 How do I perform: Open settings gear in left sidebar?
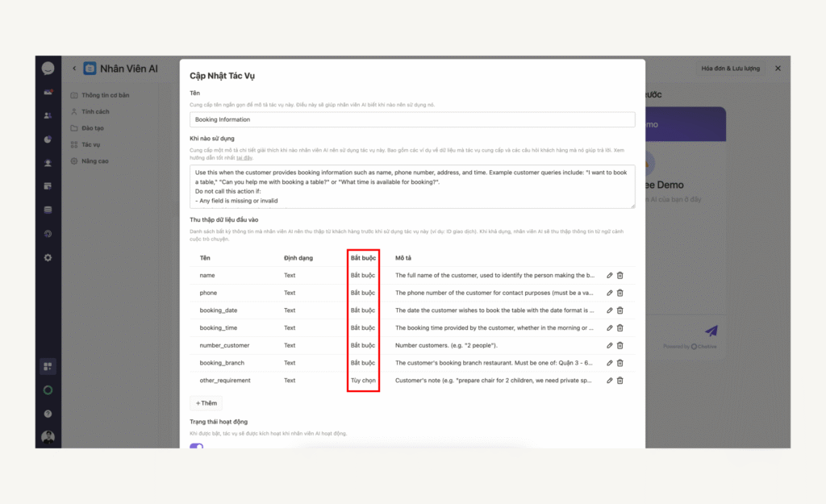pyautogui.click(x=48, y=257)
